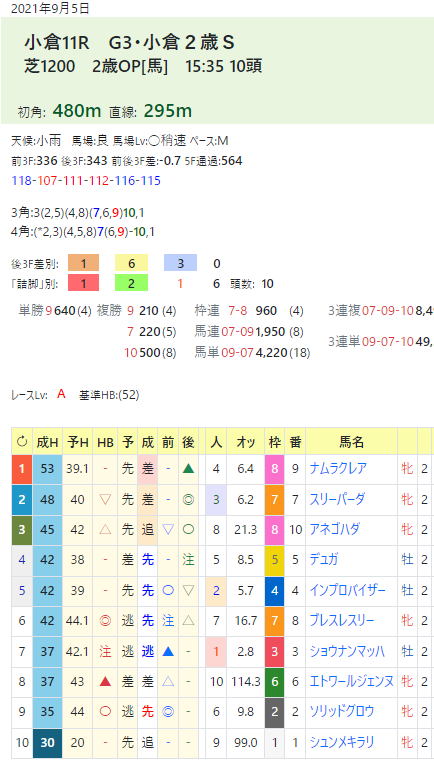Open horse link エトワールジェンヌ
434x767 pixels.
[x=352, y=681]
